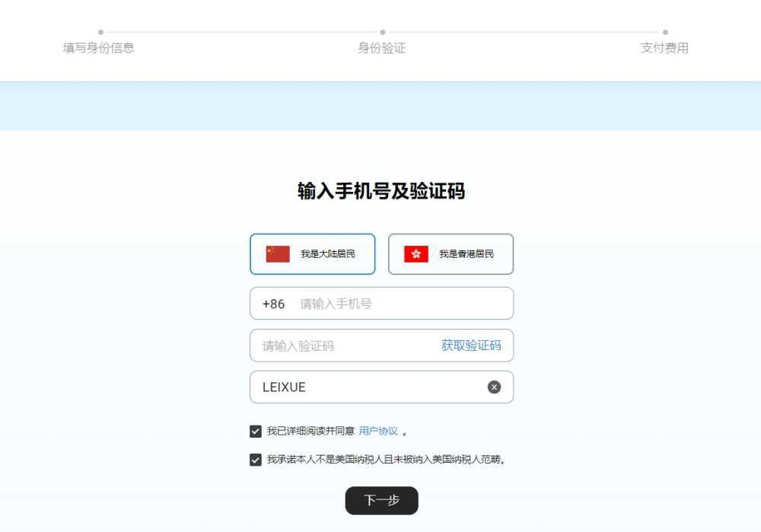Click the 身份验证 step indicator dot
Viewport: 761px width, 532px height.
click(381, 33)
